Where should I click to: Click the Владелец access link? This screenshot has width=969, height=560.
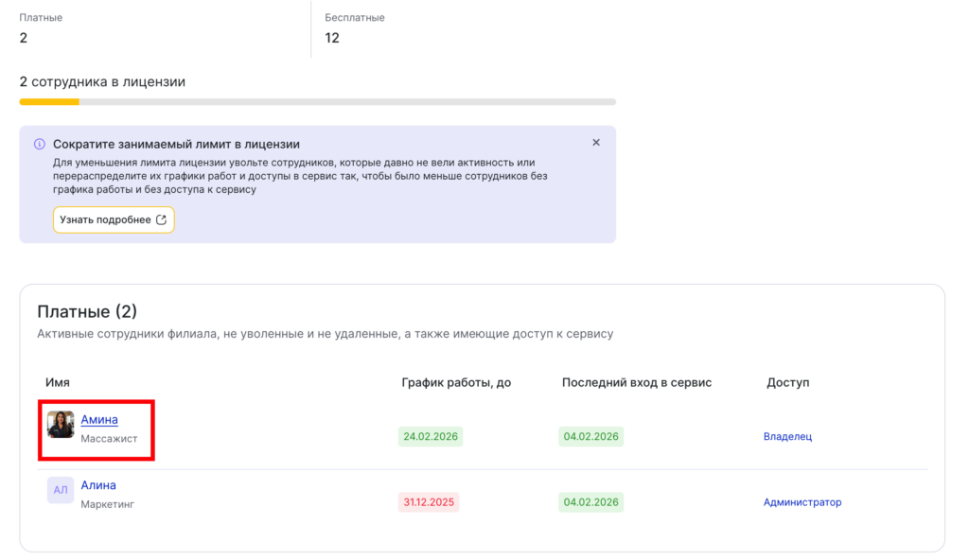coord(787,436)
